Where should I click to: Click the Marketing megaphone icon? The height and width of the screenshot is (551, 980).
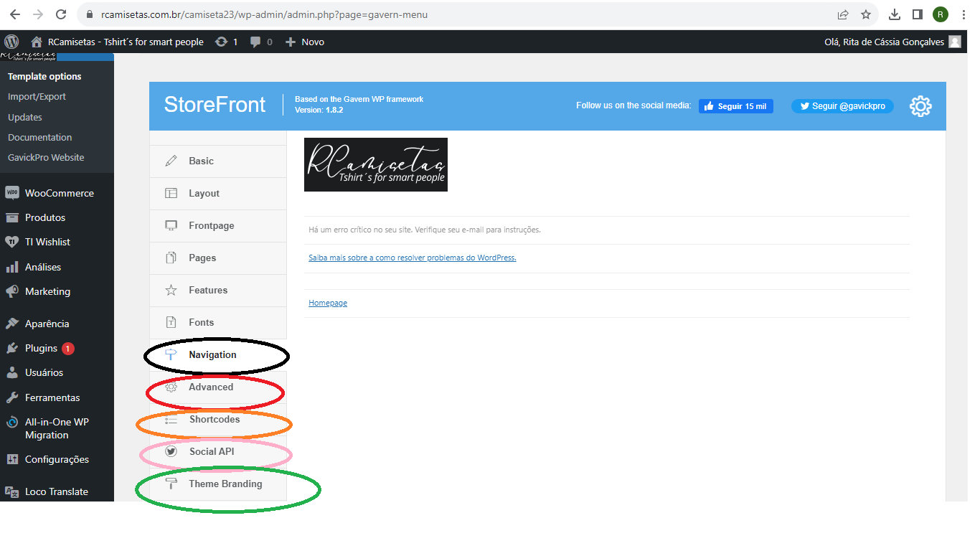pos(12,291)
